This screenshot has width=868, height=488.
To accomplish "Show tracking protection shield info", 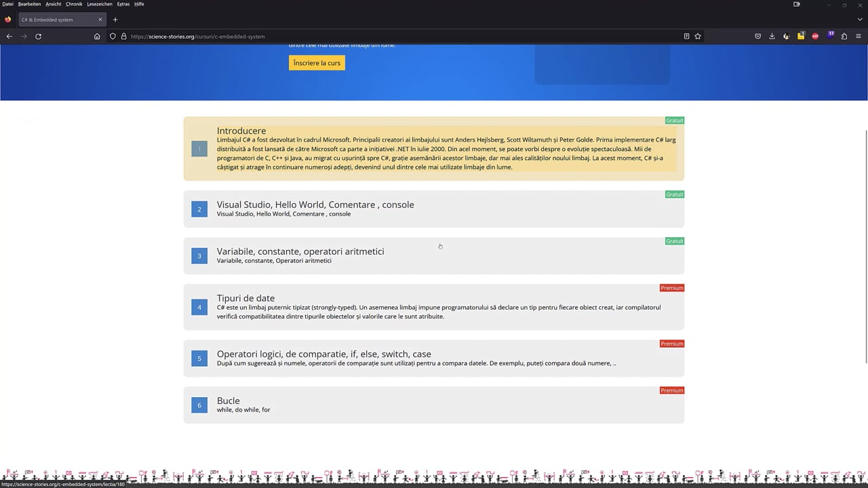I will [113, 36].
